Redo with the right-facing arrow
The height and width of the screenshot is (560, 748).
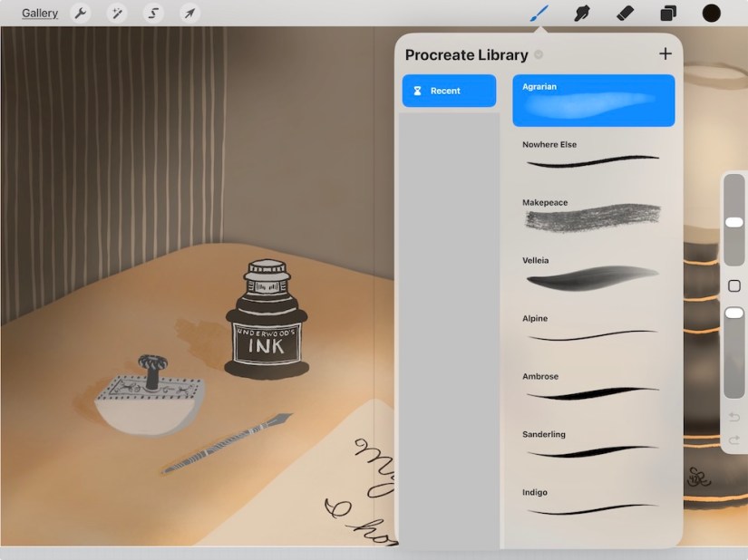coord(734,442)
